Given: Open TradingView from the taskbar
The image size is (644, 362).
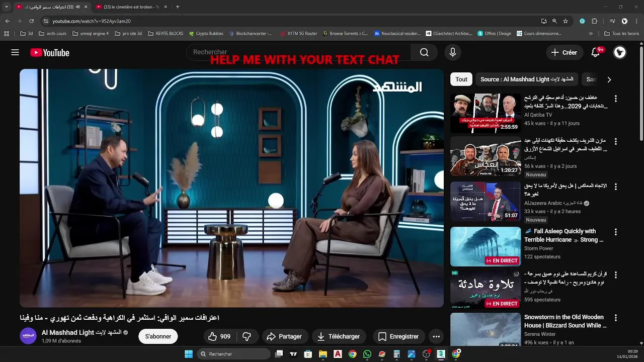Looking at the screenshot, I should (293, 354).
